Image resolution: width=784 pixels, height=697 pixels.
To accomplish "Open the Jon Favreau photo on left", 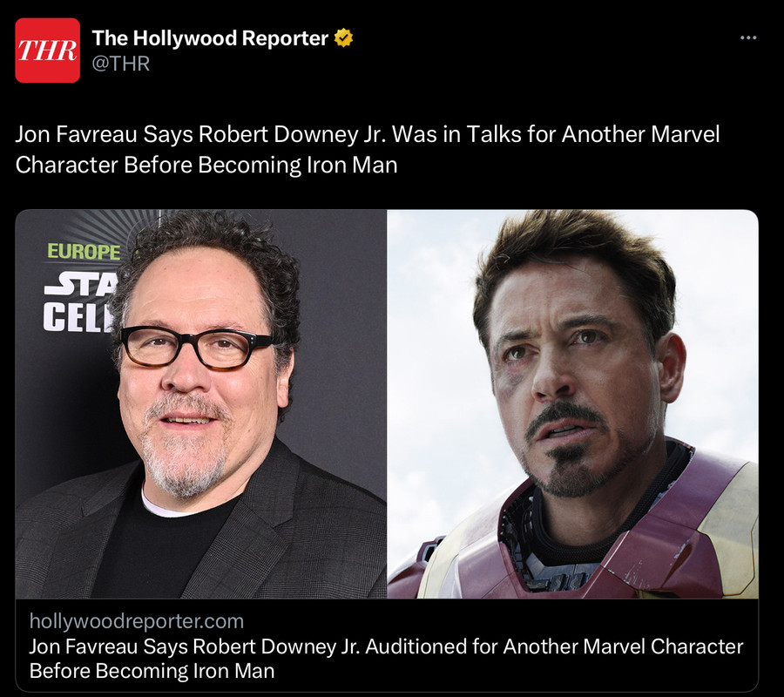I will pyautogui.click(x=201, y=404).
